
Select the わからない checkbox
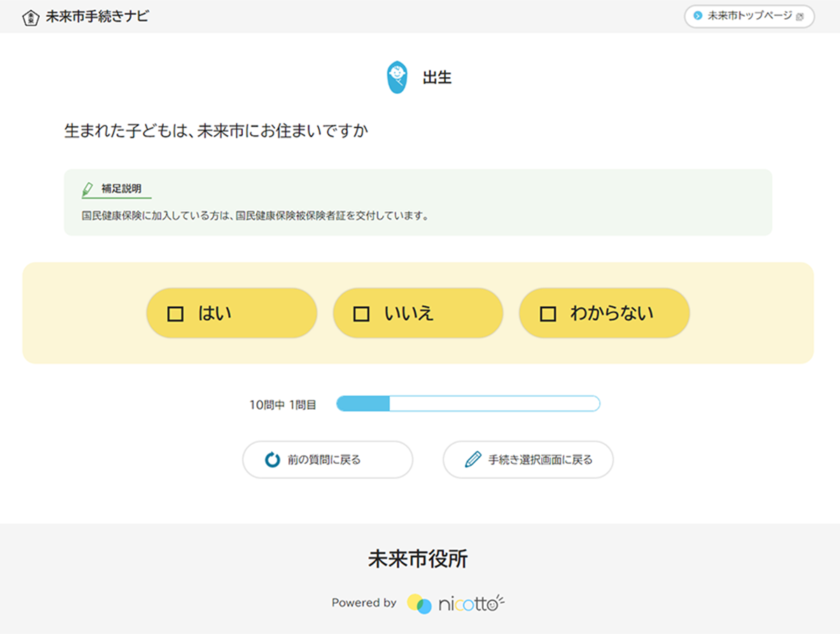pos(548,314)
